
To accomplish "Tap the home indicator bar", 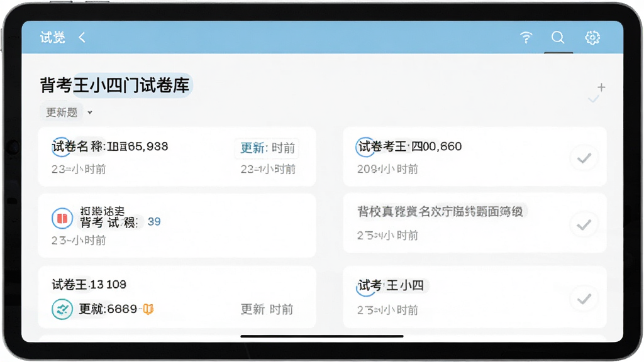I will 322,336.
